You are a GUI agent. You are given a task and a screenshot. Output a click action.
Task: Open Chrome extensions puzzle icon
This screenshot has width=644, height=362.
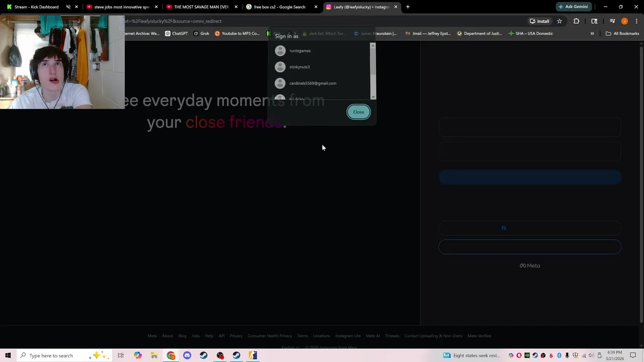pos(576,21)
